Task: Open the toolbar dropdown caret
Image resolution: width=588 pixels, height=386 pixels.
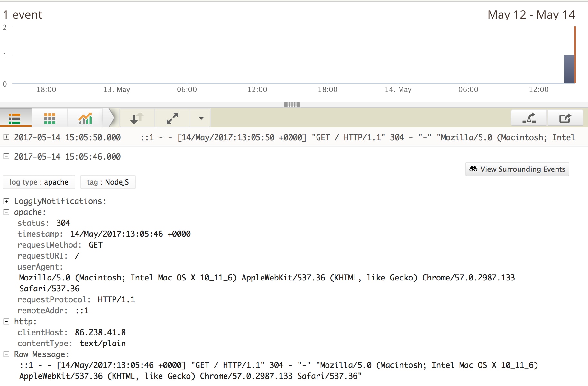Action: coord(201,118)
